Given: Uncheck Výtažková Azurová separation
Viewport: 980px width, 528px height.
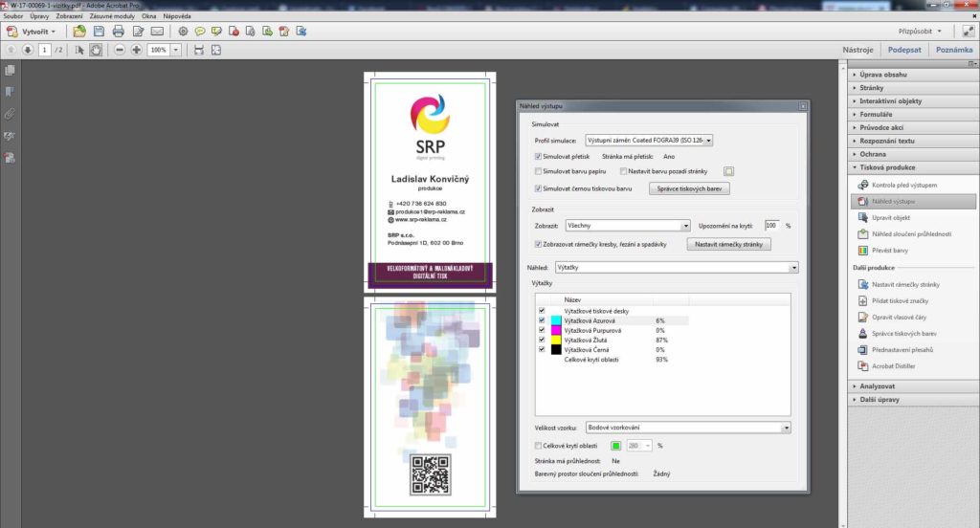Looking at the screenshot, I should pyautogui.click(x=542, y=319).
